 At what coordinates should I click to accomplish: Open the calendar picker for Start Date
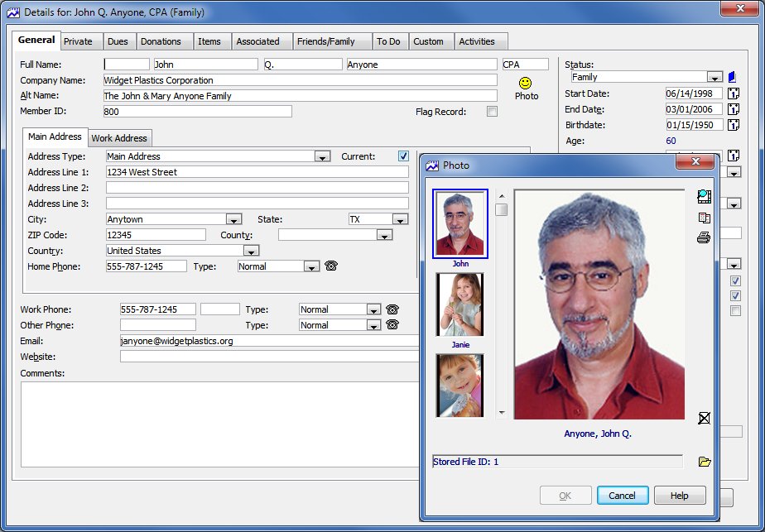pos(734,93)
